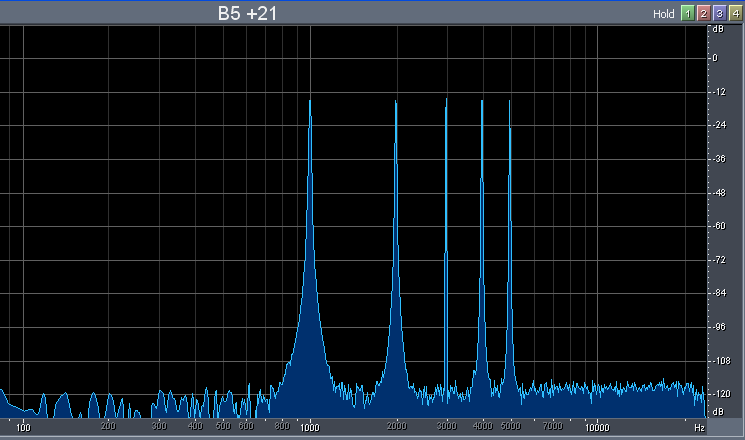
Task: Click the "3000" frequency axis label
Action: (447, 426)
